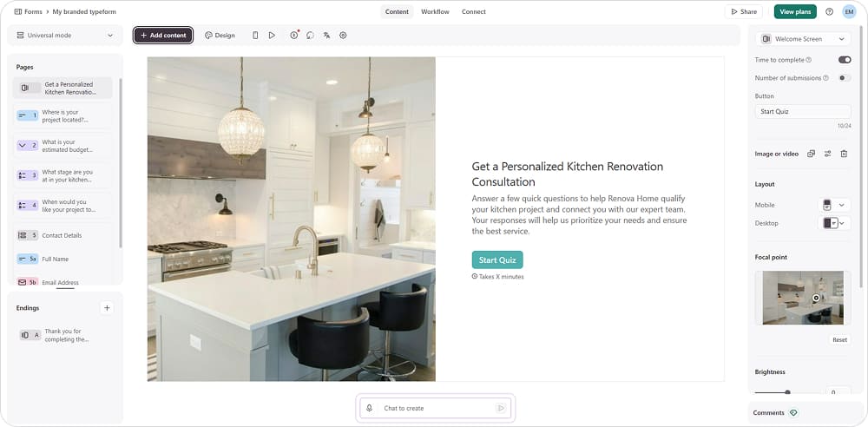Click the Forms grid icon in breadcrumb
The image size is (868, 427).
coord(18,11)
